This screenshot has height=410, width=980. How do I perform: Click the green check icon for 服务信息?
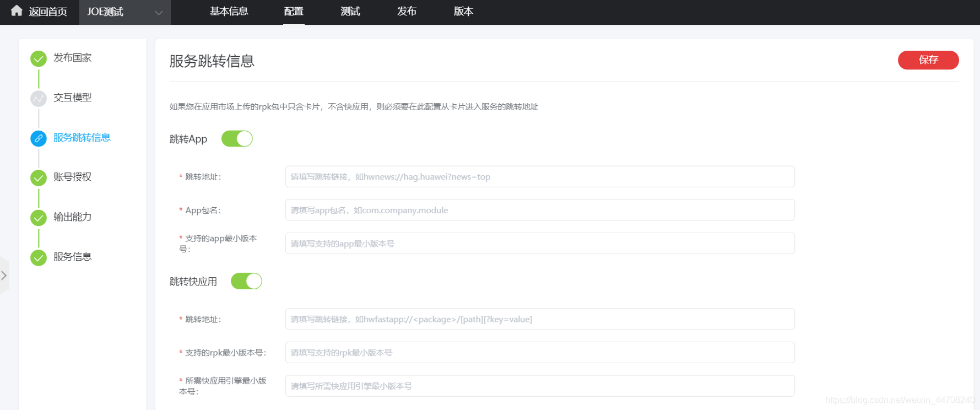click(39, 257)
